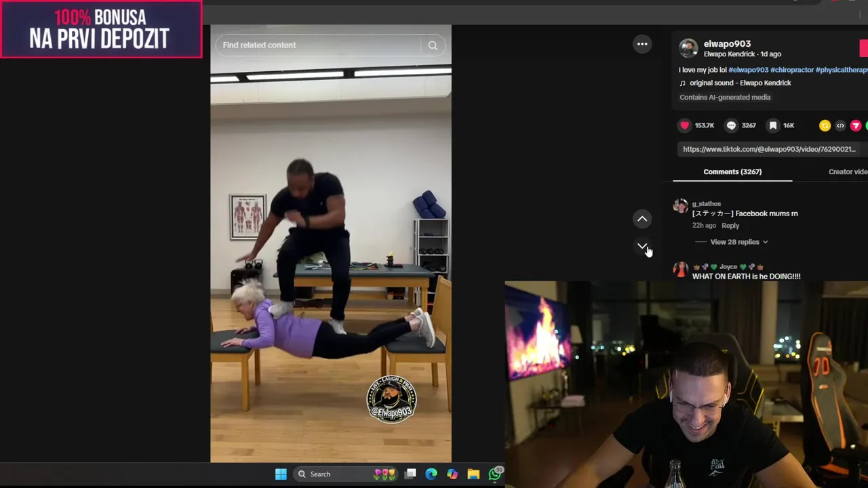
Task: Launch Microsoft Edge from taskbar
Action: [431, 474]
